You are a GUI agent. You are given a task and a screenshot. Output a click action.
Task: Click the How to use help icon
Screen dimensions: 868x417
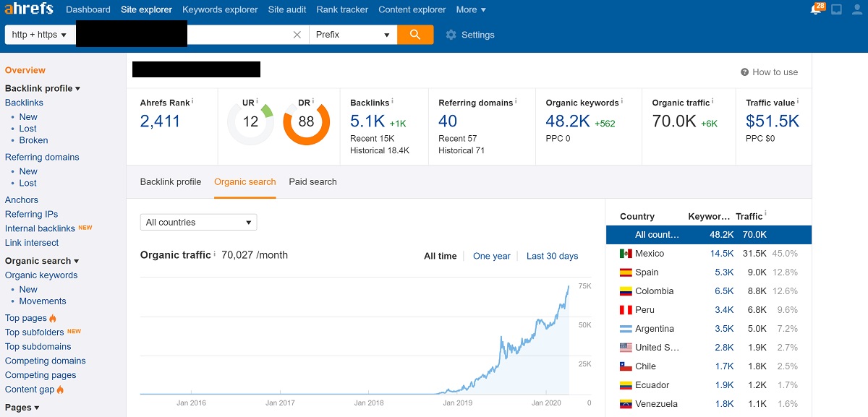click(x=744, y=72)
